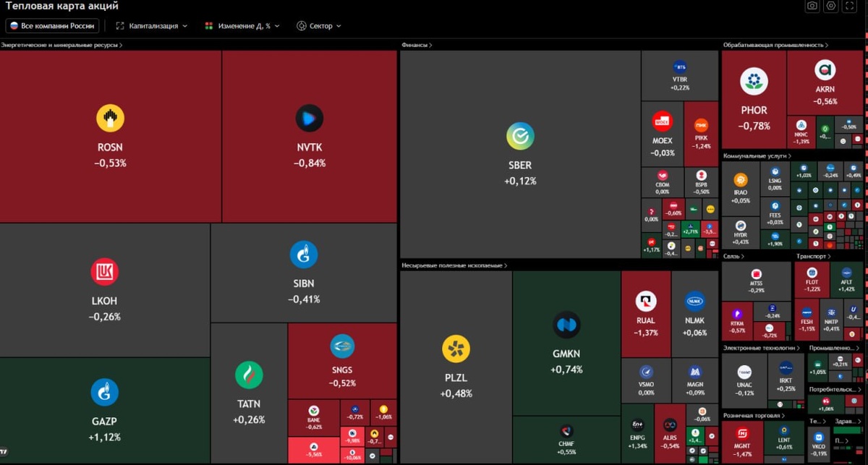The width and height of the screenshot is (868, 465).
Task: Expand Несырьевые полезные ископаемые sector
Action: coord(454,265)
